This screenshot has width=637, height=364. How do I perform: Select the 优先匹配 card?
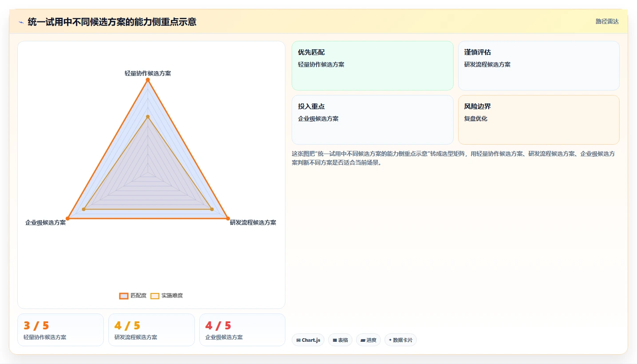click(372, 66)
